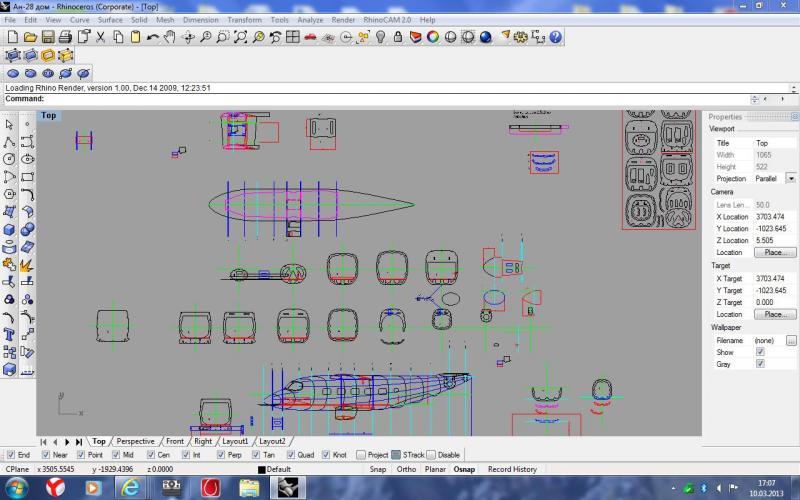Click the Undo arrow icon
This screenshot has height=500, width=800.
(x=152, y=37)
